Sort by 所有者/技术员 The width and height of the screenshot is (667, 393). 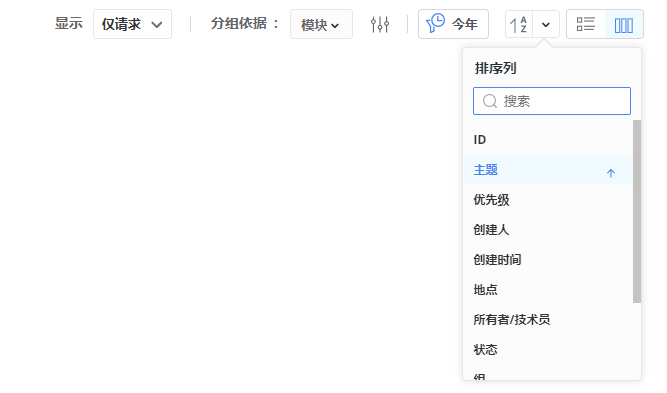point(548,319)
